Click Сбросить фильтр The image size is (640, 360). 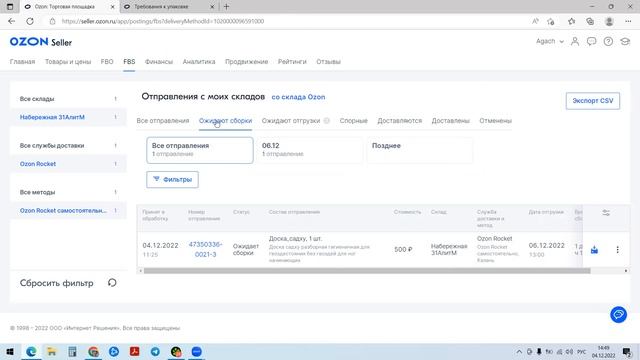[x=57, y=283]
